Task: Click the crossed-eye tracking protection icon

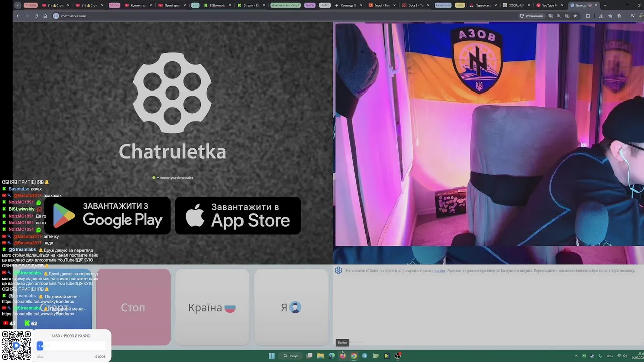Action: 567,16
